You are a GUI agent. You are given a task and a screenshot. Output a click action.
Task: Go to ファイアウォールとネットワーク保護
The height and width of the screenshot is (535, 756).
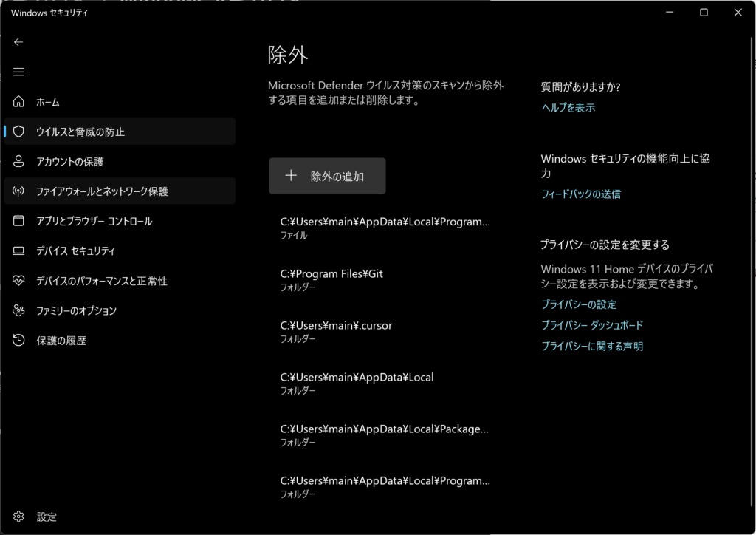tap(120, 191)
